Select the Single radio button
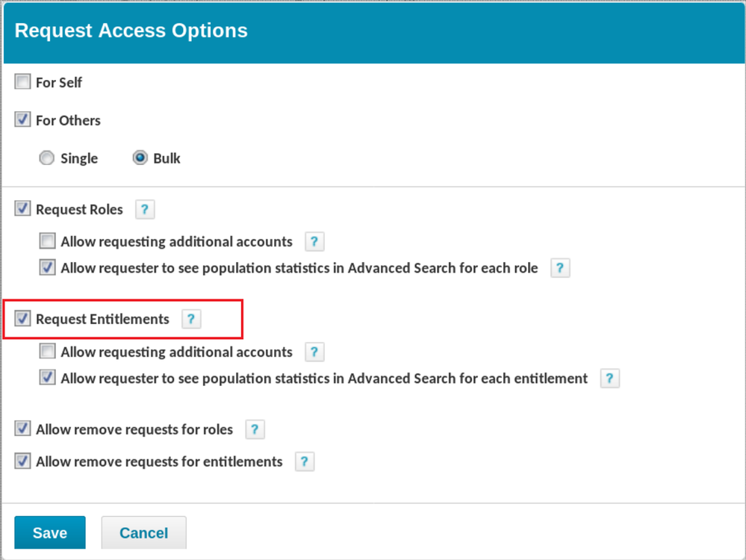The width and height of the screenshot is (746, 560). click(x=47, y=158)
